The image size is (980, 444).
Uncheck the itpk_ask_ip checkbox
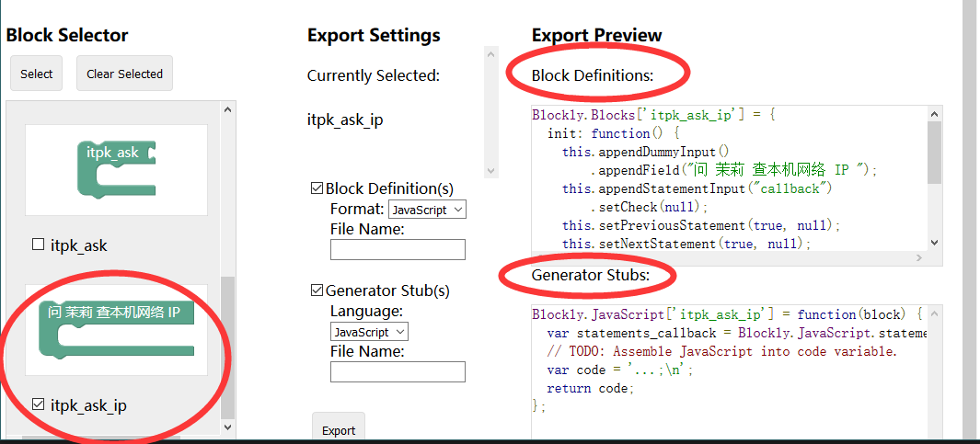(38, 405)
